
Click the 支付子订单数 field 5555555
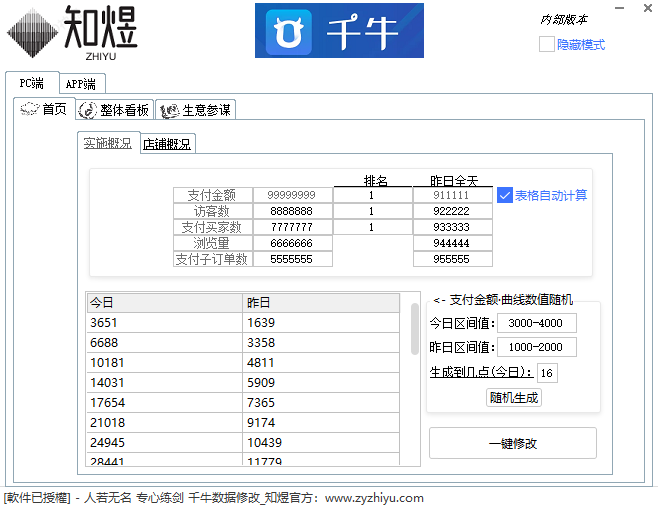point(292,259)
